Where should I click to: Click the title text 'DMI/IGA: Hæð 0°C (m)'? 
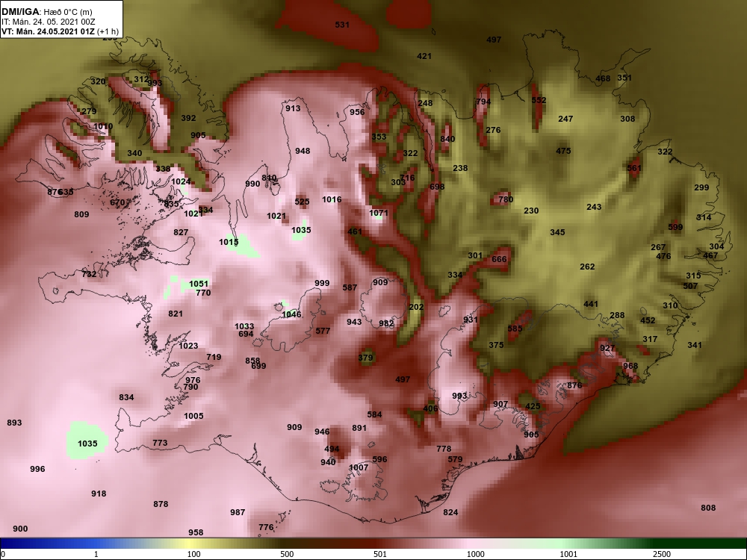click(46, 11)
